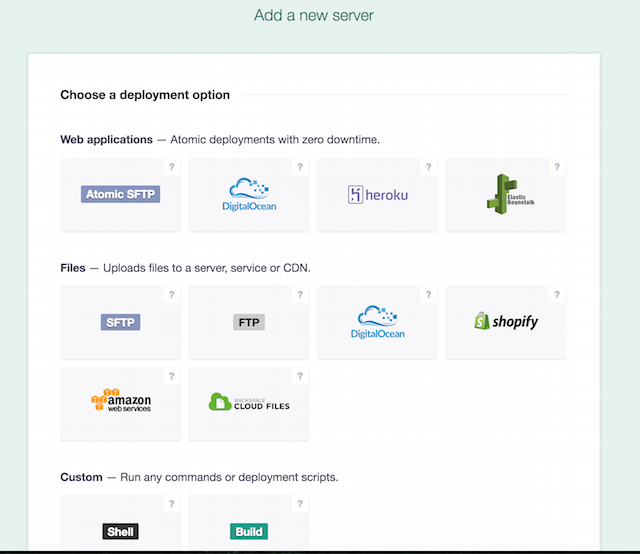Click the 'Web applications' section label

pos(107,140)
